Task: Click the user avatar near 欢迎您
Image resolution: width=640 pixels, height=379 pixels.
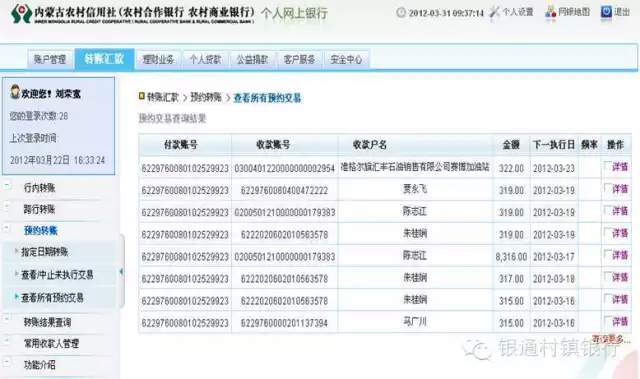Action: tap(15, 92)
